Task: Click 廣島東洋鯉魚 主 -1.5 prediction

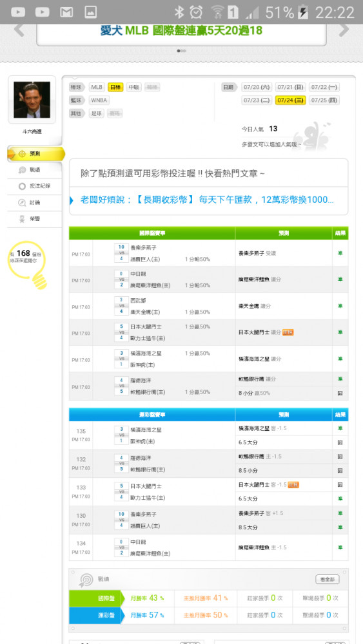Action: pyautogui.click(x=262, y=547)
